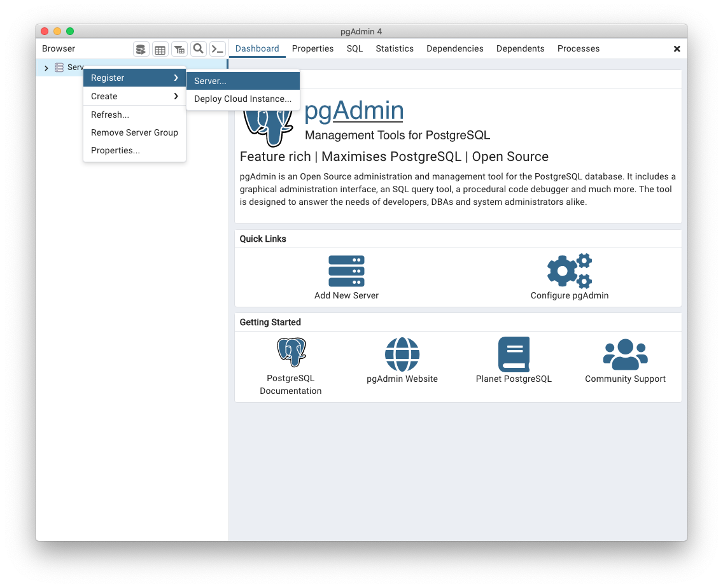
Task: Open the Statistics tab
Action: [x=395, y=48]
